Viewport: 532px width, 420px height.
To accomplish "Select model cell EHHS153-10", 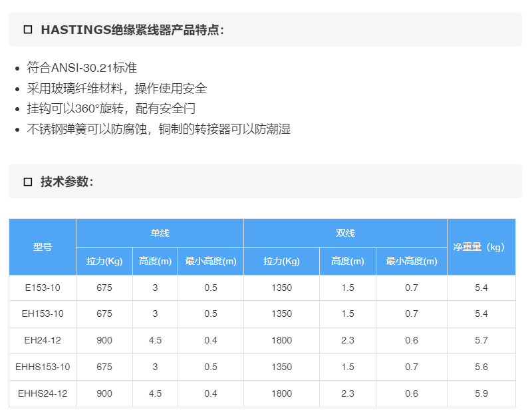I will click(x=43, y=367).
